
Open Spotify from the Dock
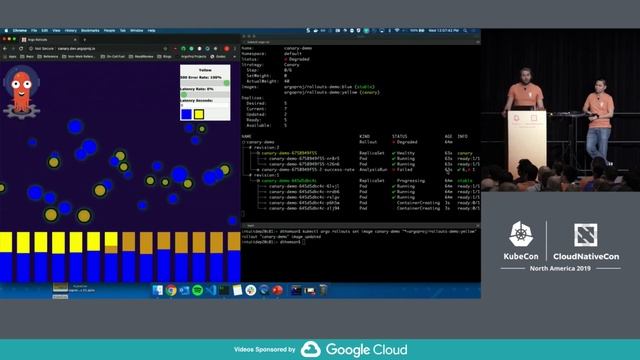(x=198, y=290)
